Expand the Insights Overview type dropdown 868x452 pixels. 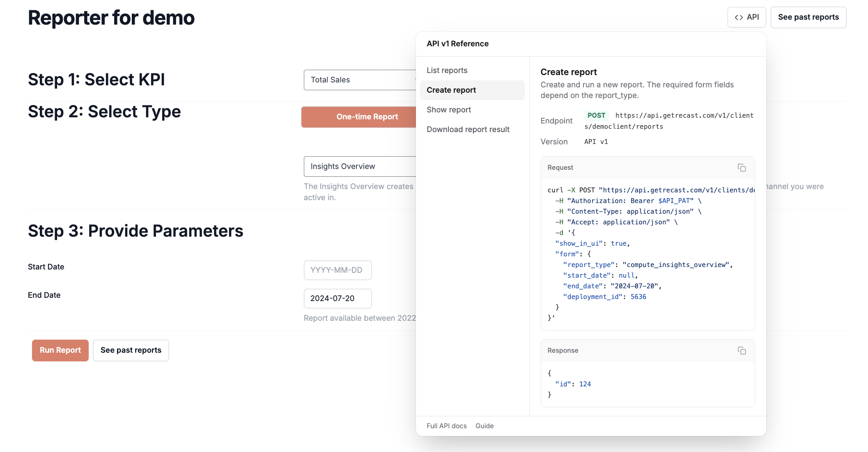(360, 167)
